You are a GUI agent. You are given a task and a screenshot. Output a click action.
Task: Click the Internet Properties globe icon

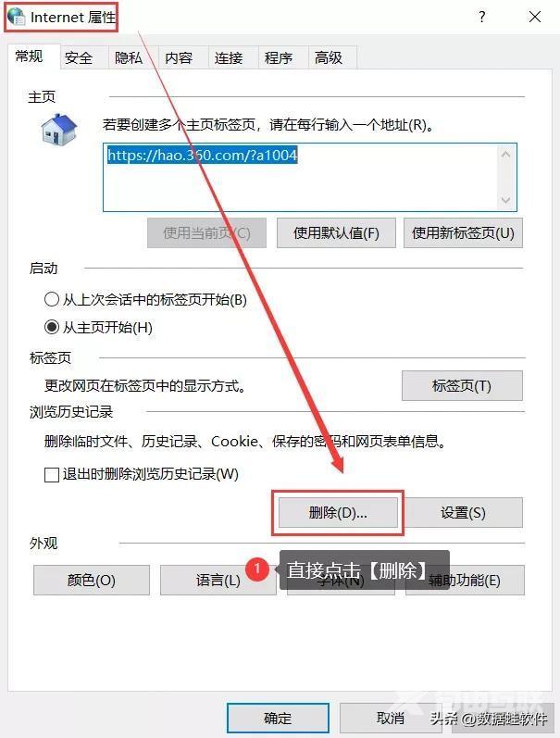tap(17, 17)
